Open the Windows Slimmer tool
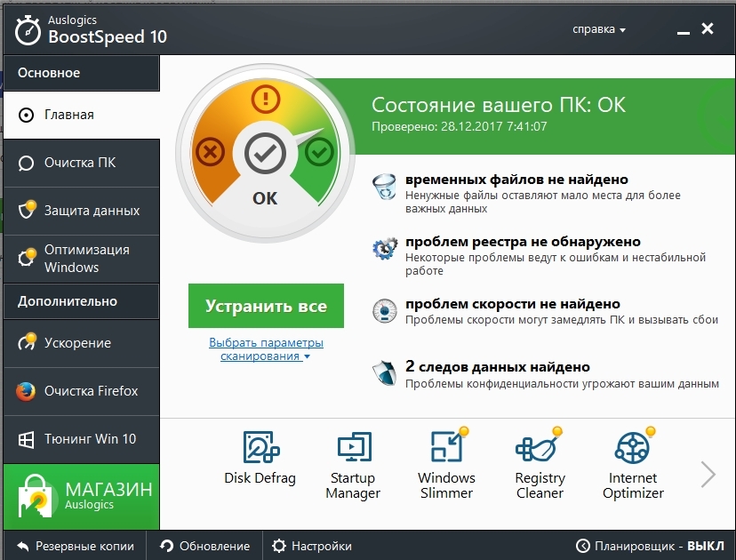Viewport: 736px width, 560px height. click(x=446, y=464)
